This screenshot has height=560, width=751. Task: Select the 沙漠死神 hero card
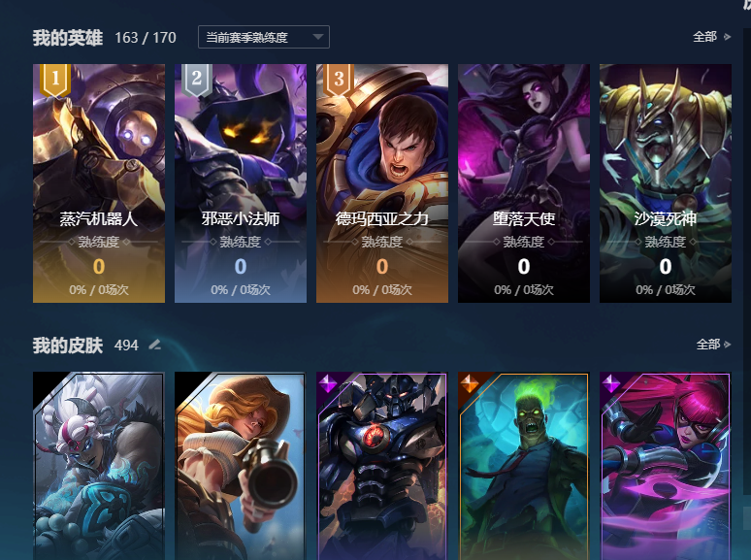click(666, 183)
